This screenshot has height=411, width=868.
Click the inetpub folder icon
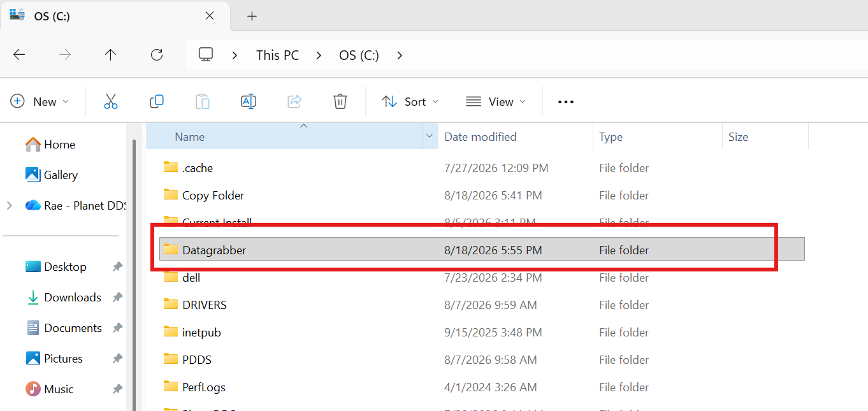[x=171, y=332]
